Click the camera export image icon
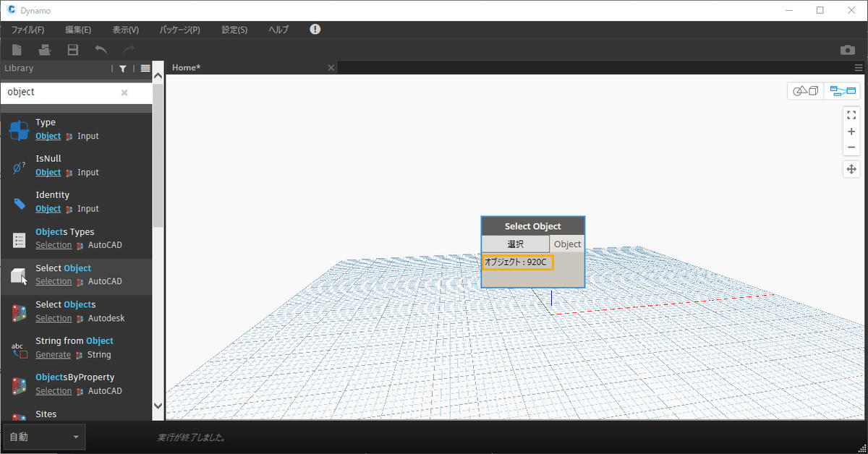The image size is (868, 454). [x=847, y=50]
